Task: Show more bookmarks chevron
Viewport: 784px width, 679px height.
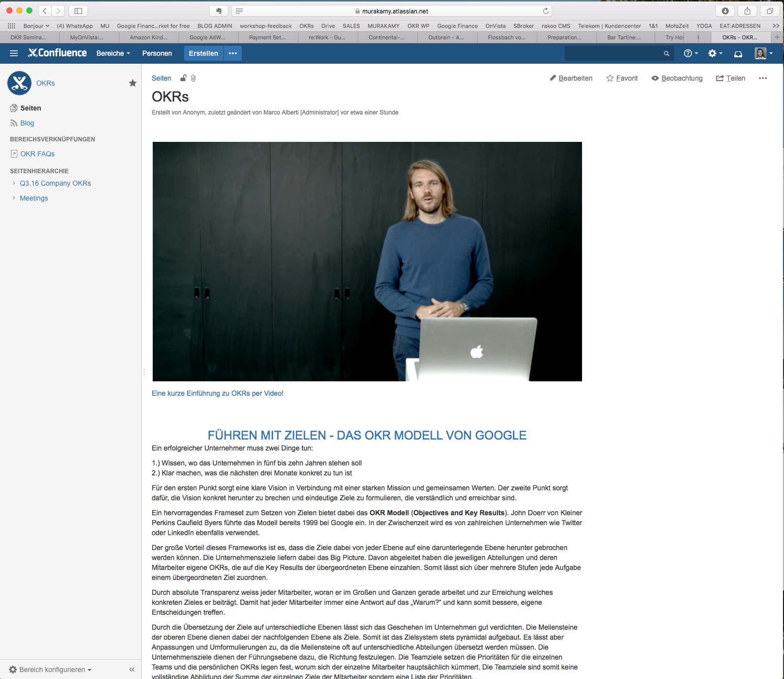Action: [x=776, y=26]
